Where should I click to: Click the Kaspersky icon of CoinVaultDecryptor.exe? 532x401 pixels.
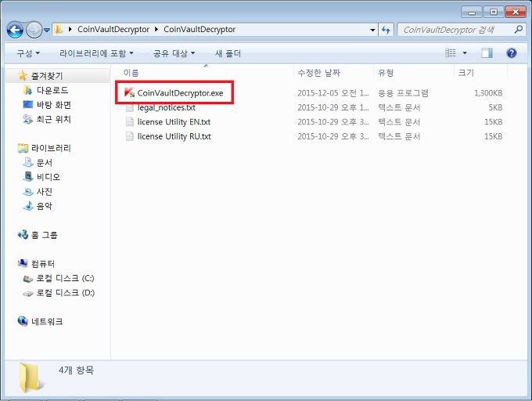click(x=129, y=92)
